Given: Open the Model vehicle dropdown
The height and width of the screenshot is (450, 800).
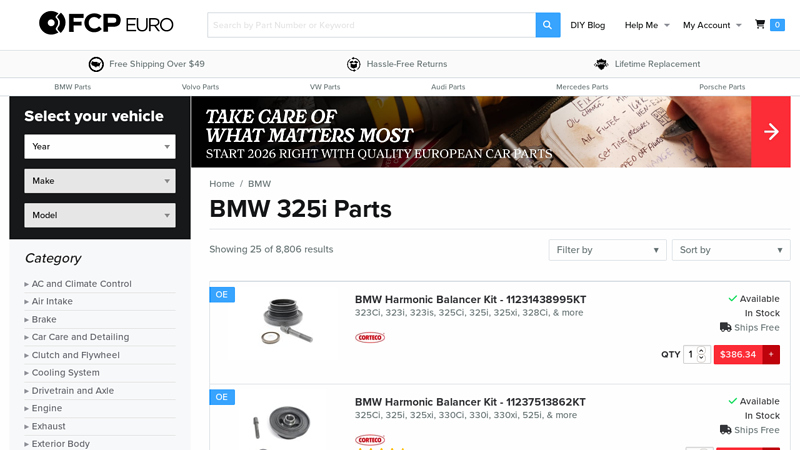Looking at the screenshot, I should click(x=100, y=215).
